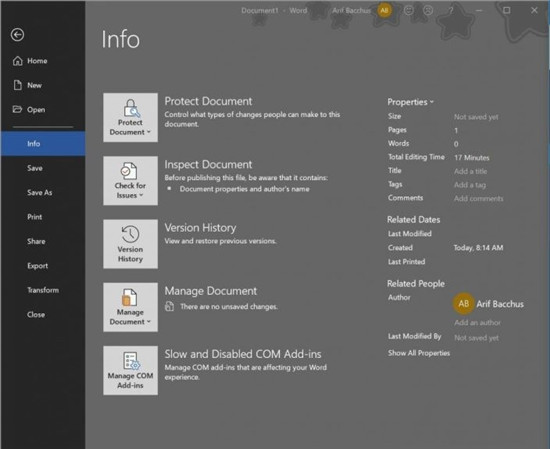Minimize the Word window
The width and height of the screenshot is (550, 449).
[479, 11]
